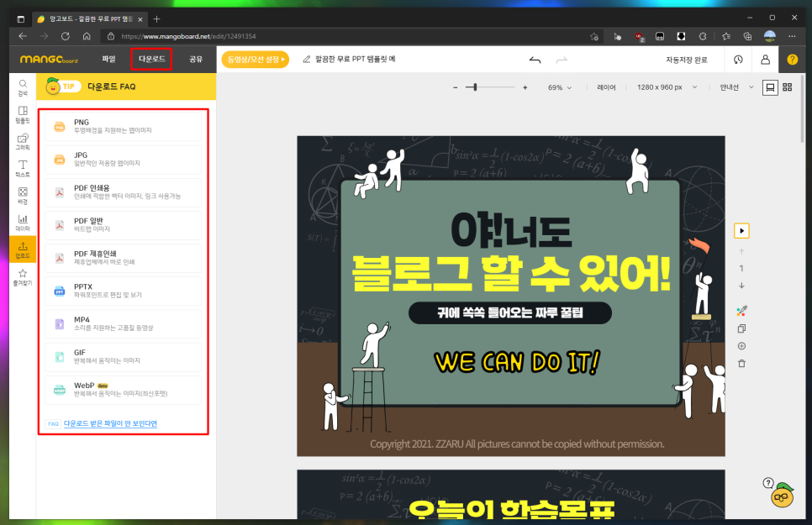Open the 공유 menu
This screenshot has width=812, height=525.
[x=196, y=59]
